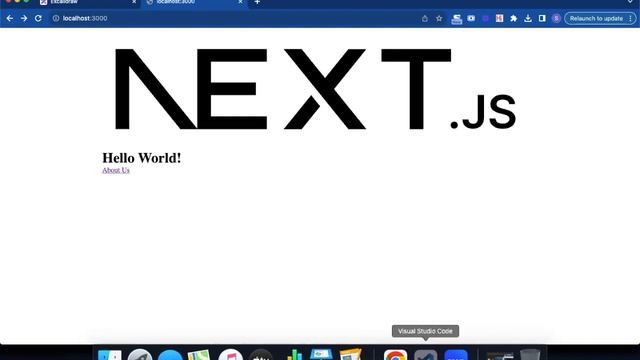View site information icon in address bar
Screen dimensions: 640x360
(56, 18)
